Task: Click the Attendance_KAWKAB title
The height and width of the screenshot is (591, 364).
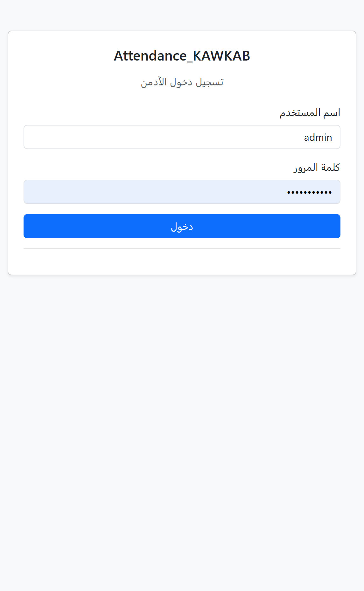Action: point(182,56)
